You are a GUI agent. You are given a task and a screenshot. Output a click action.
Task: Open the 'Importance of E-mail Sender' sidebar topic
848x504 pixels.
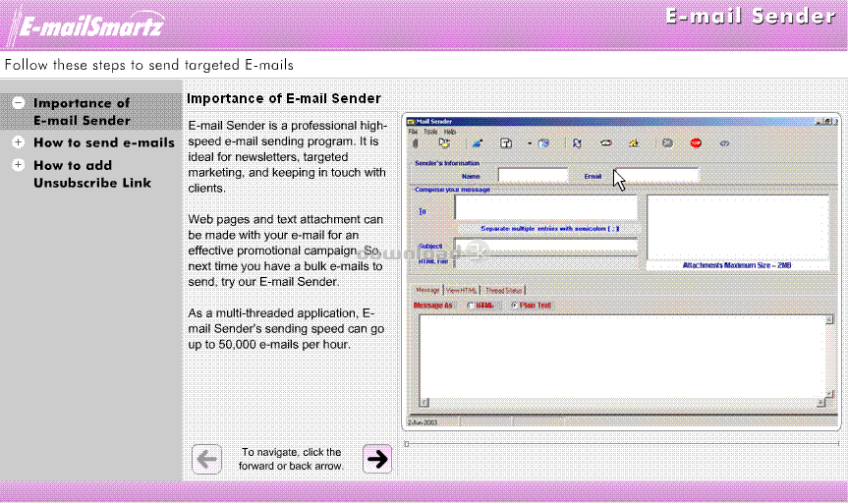point(82,111)
